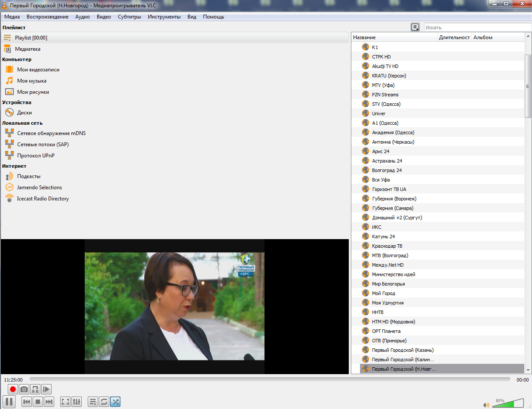Image resolution: width=532 pixels, height=409 pixels.
Task: Open the Воспроизведение menu
Action: tap(47, 17)
